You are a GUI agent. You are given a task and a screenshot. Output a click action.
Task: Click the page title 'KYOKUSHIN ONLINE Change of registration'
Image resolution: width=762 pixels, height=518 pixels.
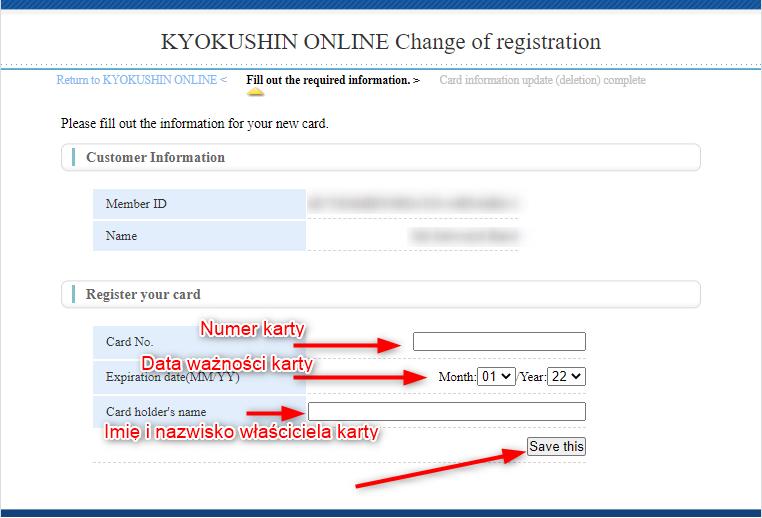pos(381,42)
